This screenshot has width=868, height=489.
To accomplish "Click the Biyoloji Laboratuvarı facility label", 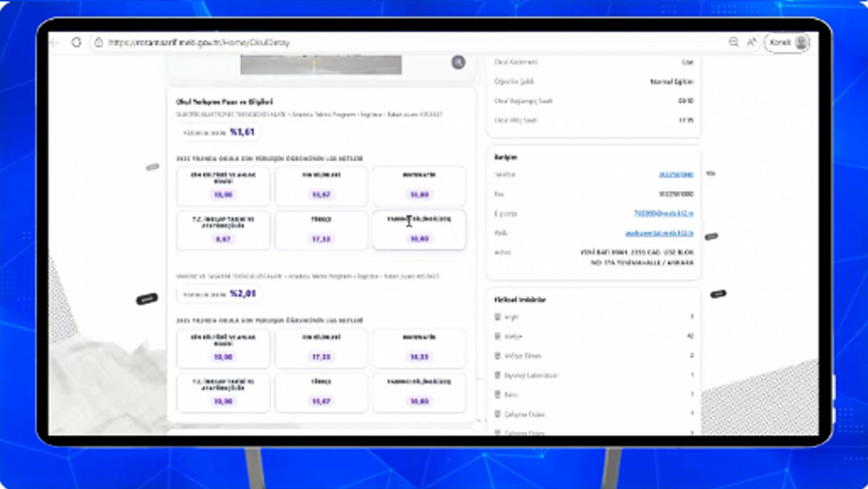I will (x=532, y=375).
